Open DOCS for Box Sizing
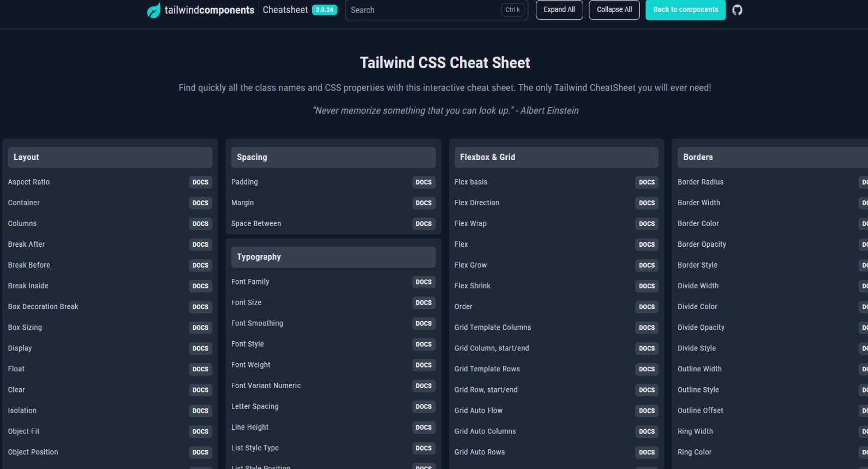The width and height of the screenshot is (868, 469). (x=200, y=328)
